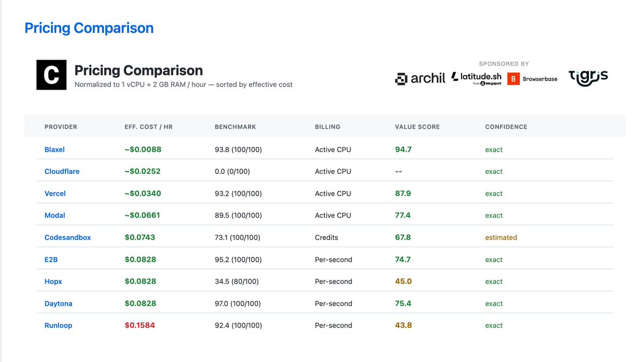Click the BENCHMARK column header
This screenshot has width=644, height=362.
point(235,127)
